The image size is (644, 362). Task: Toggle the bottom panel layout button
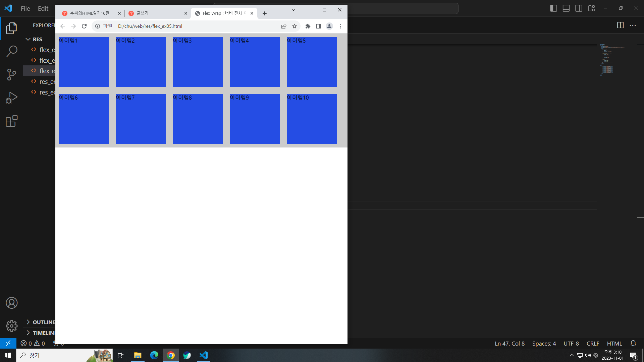[x=566, y=8]
